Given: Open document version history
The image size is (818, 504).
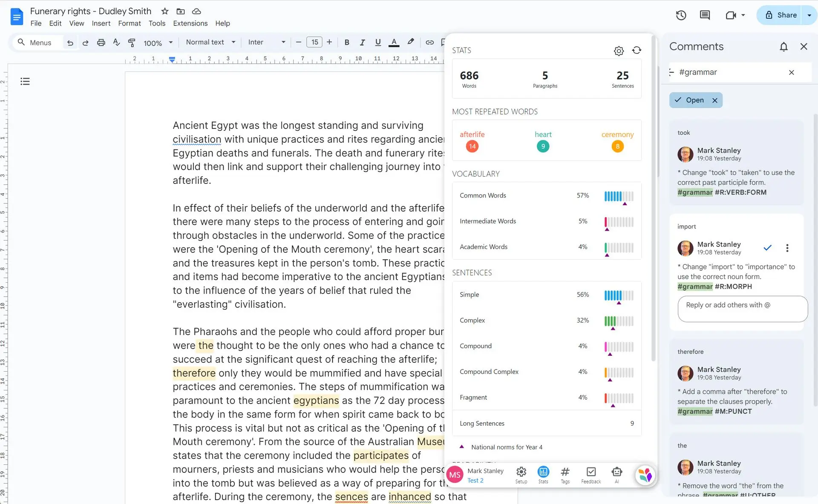Looking at the screenshot, I should tap(681, 15).
